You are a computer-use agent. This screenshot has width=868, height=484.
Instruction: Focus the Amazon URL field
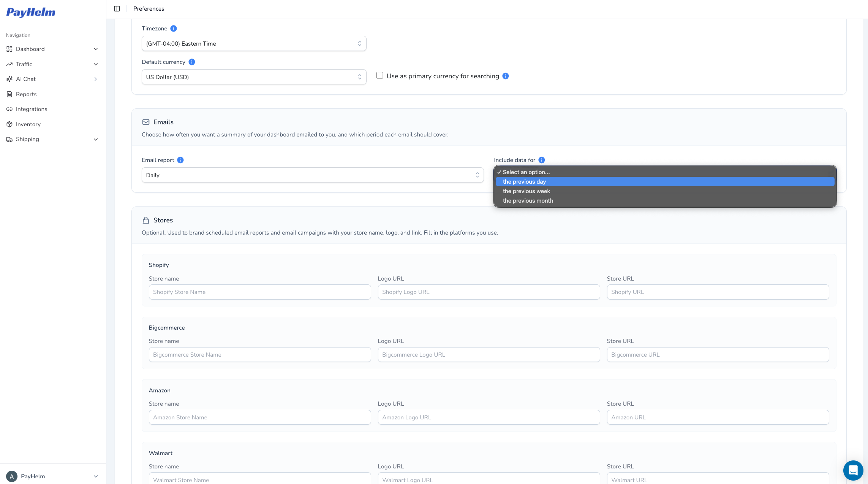(718, 417)
